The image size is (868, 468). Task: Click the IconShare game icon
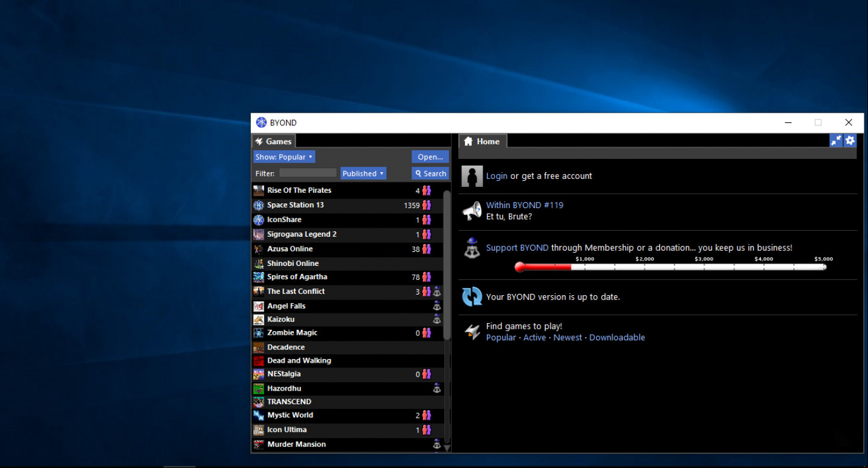point(259,220)
